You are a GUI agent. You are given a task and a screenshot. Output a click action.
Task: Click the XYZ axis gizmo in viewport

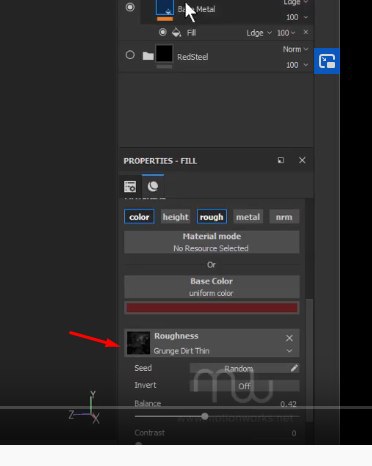[84, 407]
